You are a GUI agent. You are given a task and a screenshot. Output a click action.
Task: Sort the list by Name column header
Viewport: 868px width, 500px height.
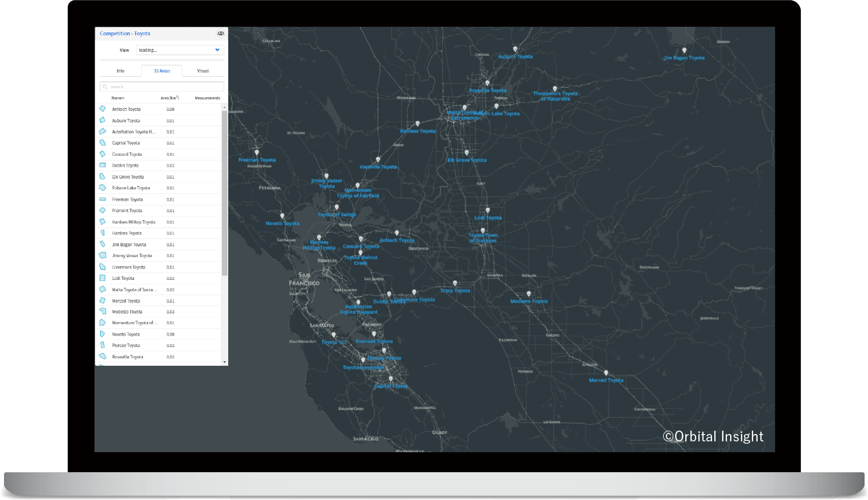coord(118,98)
